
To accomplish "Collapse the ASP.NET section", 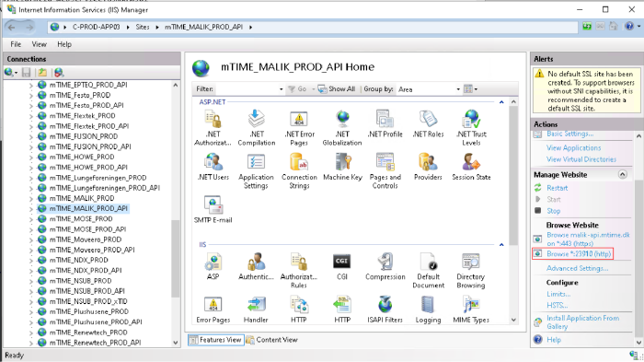I will pyautogui.click(x=501, y=102).
